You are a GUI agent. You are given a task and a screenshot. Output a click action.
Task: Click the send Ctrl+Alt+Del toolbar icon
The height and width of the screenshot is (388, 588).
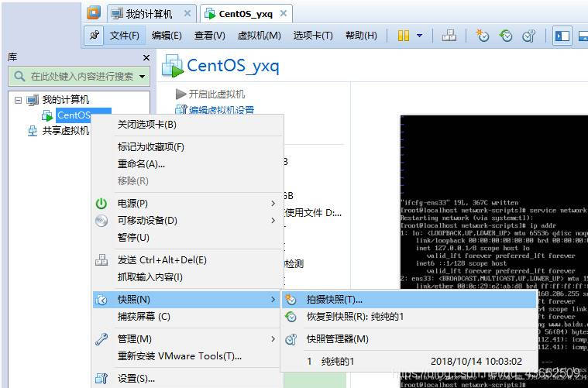coord(449,36)
